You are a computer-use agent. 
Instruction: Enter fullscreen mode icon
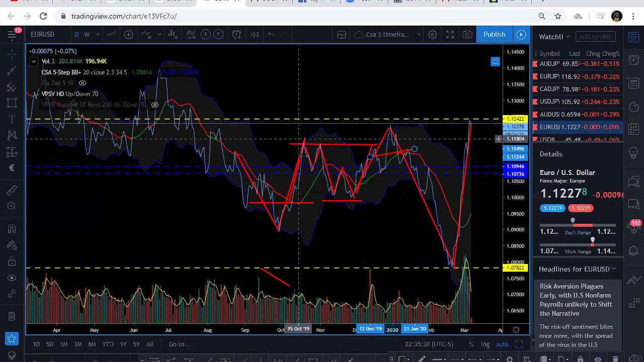pos(450,34)
